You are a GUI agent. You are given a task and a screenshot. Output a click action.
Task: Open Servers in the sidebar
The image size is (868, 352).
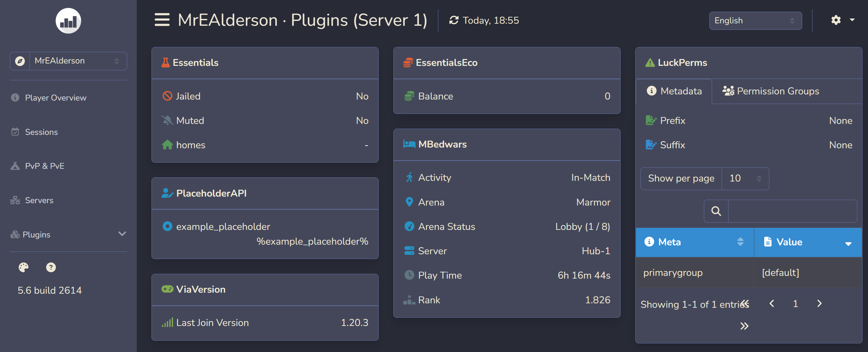tap(39, 200)
